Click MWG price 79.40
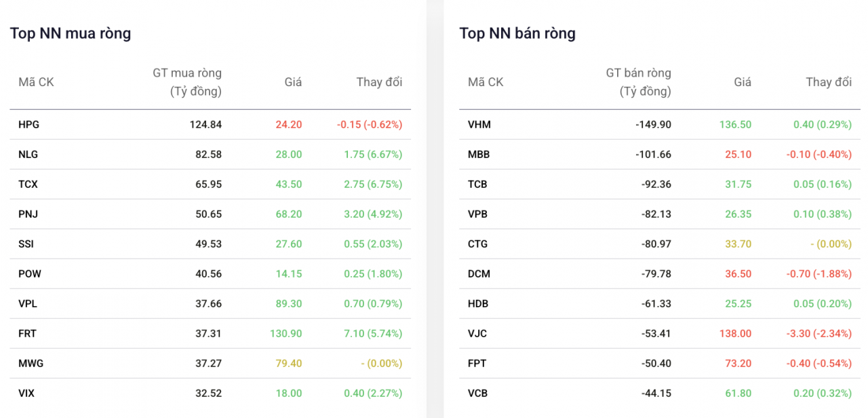868x418 pixels. coord(289,364)
